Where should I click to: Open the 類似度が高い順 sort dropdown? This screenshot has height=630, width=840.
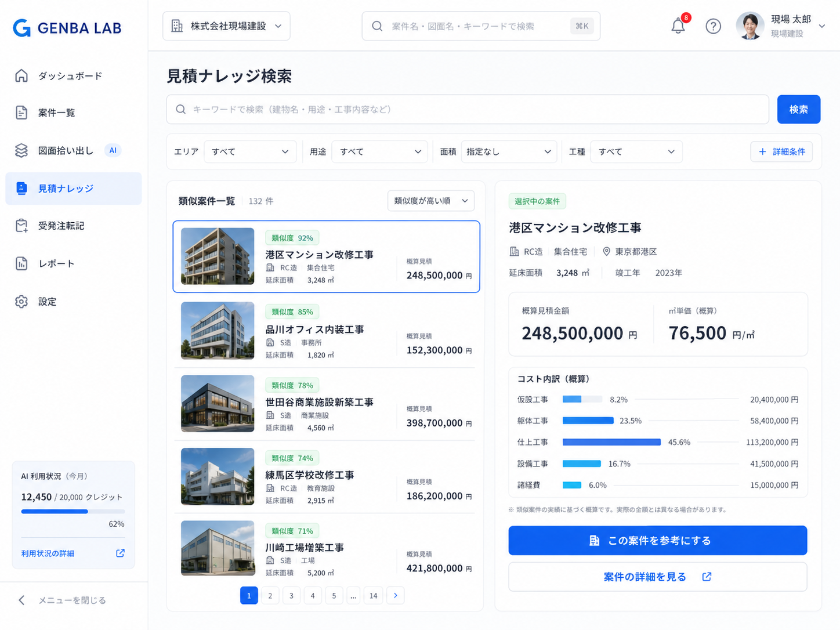(x=431, y=201)
